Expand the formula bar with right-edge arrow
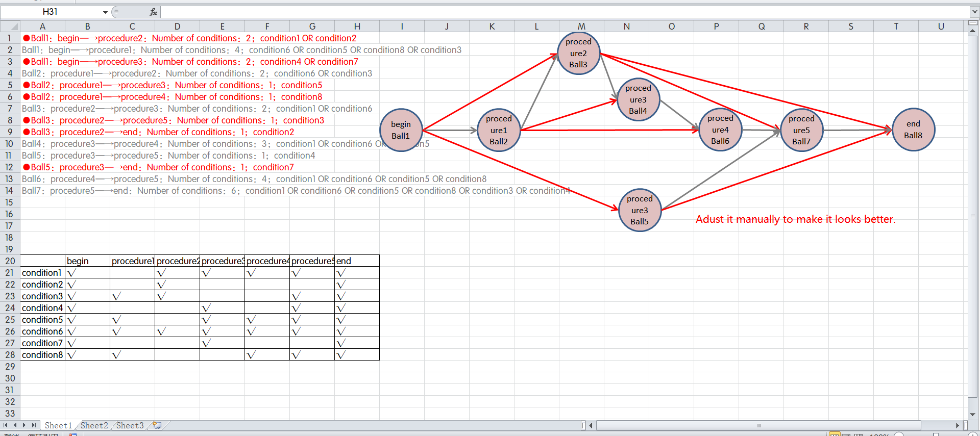This screenshot has width=980, height=436. [x=974, y=12]
